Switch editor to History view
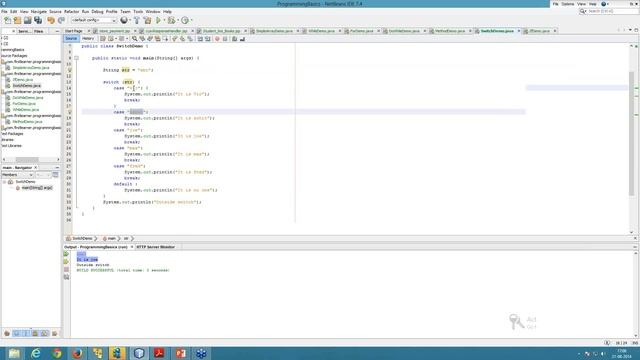 point(88,39)
